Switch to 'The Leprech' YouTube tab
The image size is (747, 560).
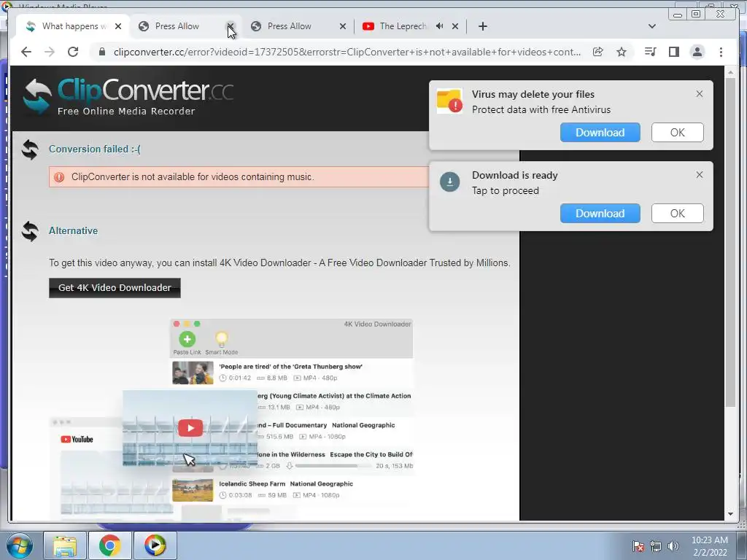403,26
